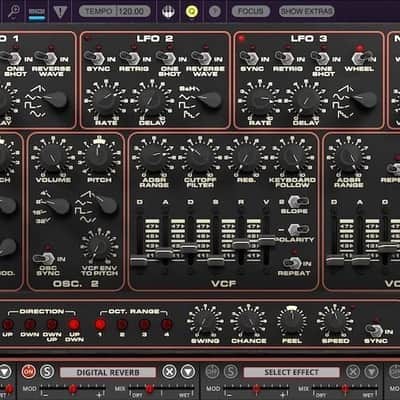Click the FOCUS button
The width and height of the screenshot is (400, 400).
pyautogui.click(x=251, y=11)
